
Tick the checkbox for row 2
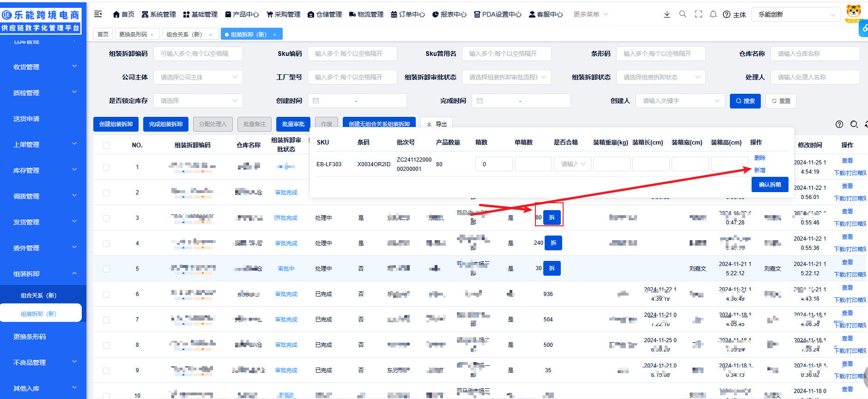[x=106, y=193]
